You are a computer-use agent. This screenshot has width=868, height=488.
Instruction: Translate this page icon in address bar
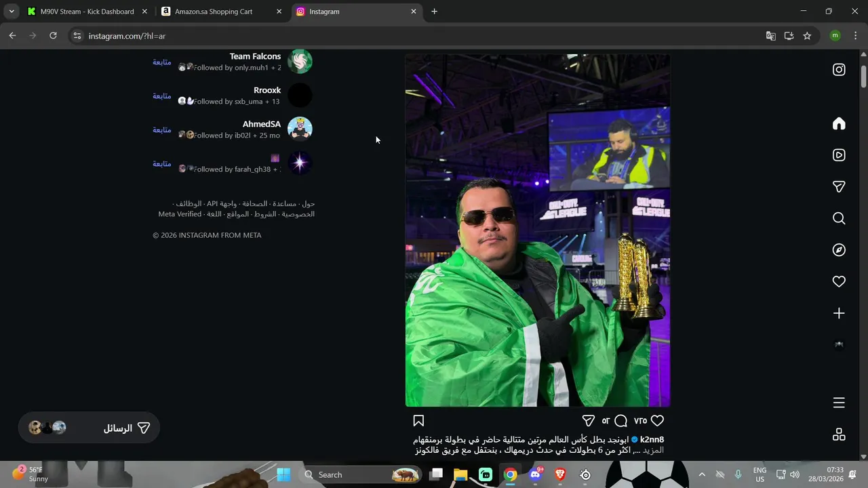click(x=771, y=36)
